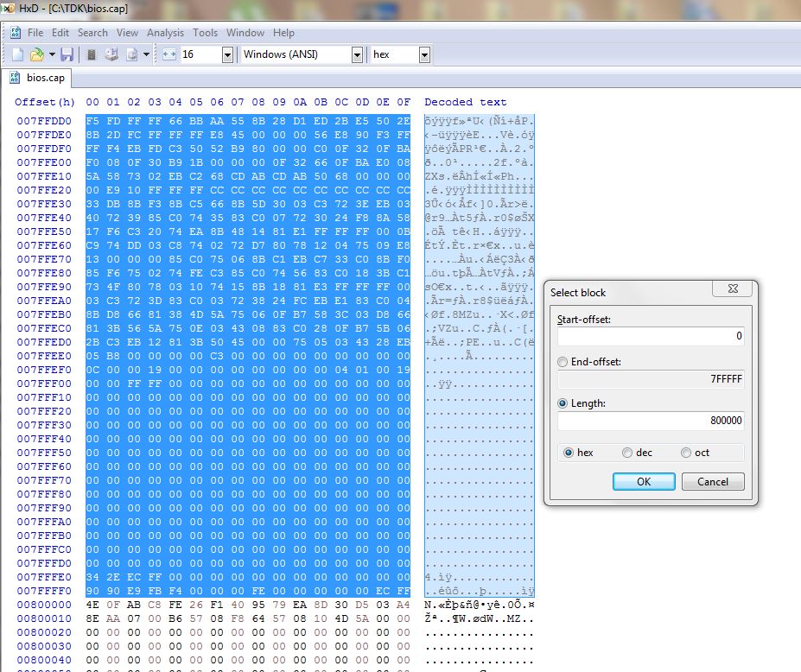Click column header 0F in hex view
Image resolution: width=801 pixels, height=672 pixels.
click(x=404, y=102)
